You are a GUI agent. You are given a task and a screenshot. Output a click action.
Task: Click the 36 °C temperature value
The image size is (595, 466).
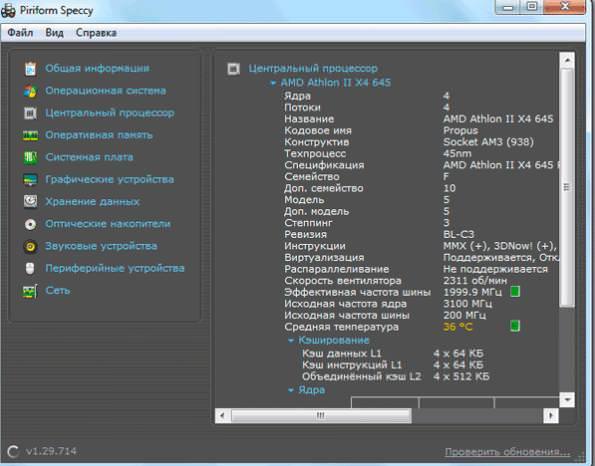click(x=457, y=326)
